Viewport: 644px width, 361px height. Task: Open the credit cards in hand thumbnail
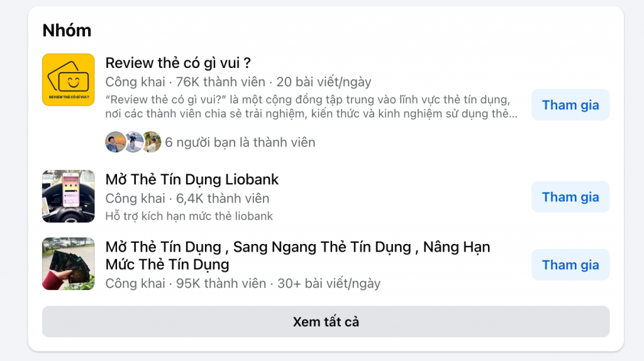point(68,264)
